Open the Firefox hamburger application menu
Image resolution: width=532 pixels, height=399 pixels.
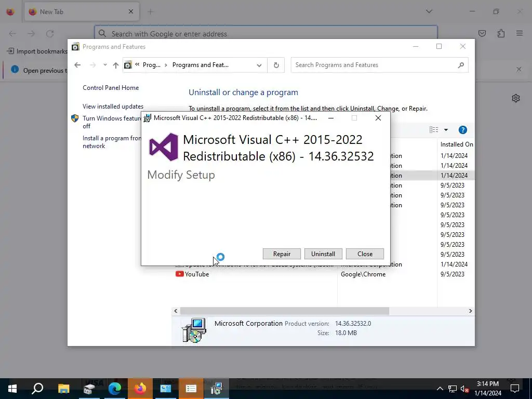point(520,33)
